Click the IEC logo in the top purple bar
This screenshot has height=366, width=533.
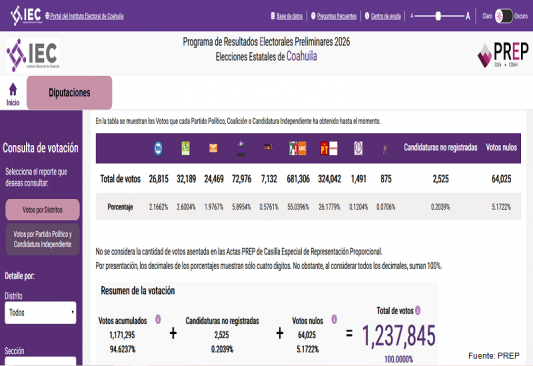coord(26,16)
